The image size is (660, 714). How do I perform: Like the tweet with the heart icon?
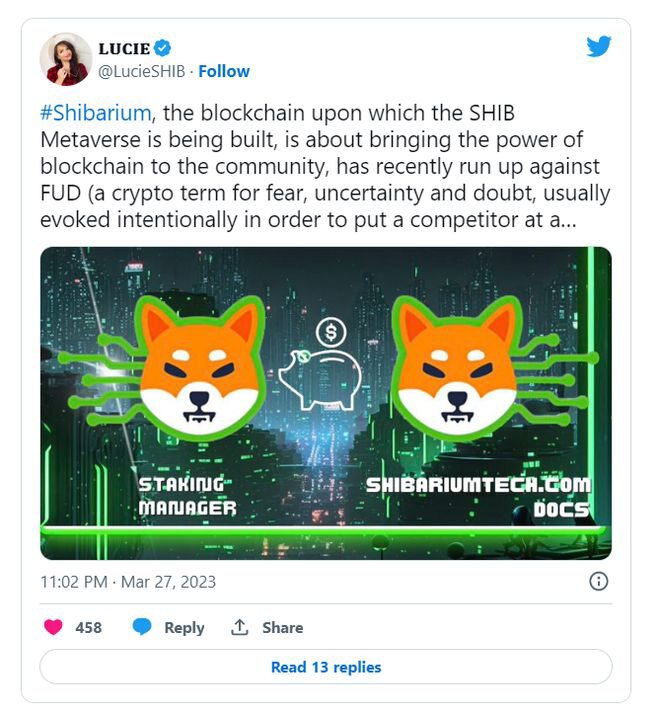click(x=53, y=627)
